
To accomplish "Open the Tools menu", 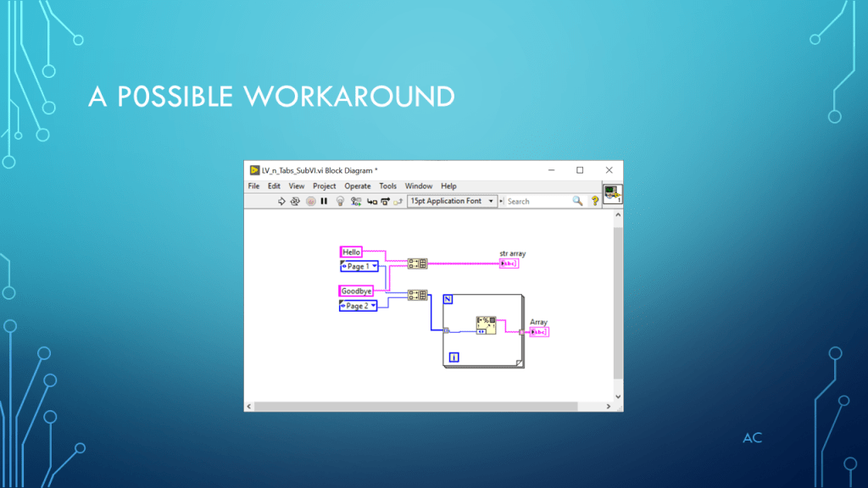I will click(x=387, y=186).
